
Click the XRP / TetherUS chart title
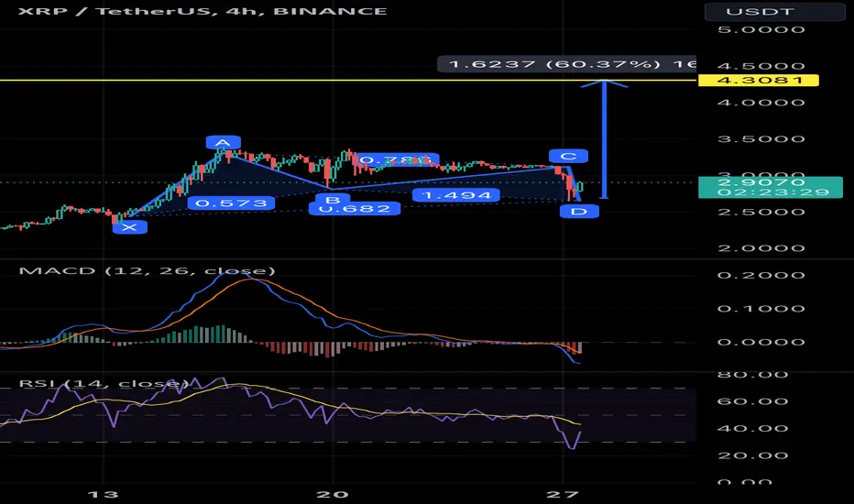pyautogui.click(x=203, y=11)
